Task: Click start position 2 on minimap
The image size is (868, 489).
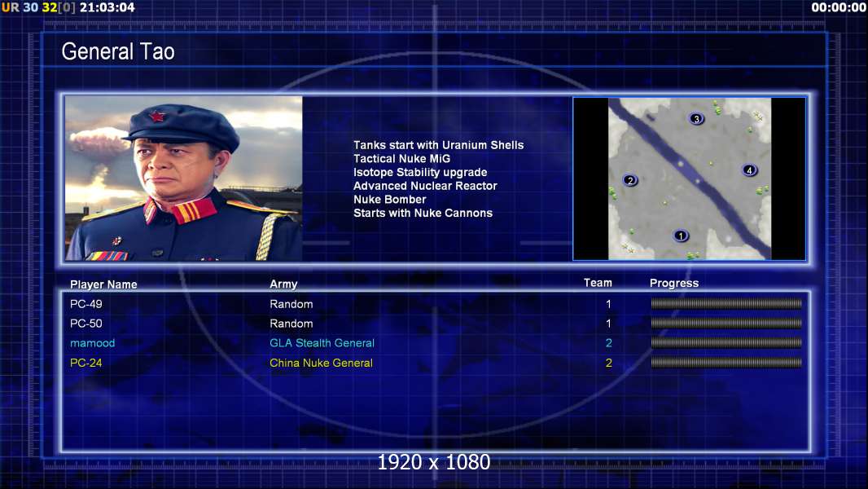Action: click(630, 181)
